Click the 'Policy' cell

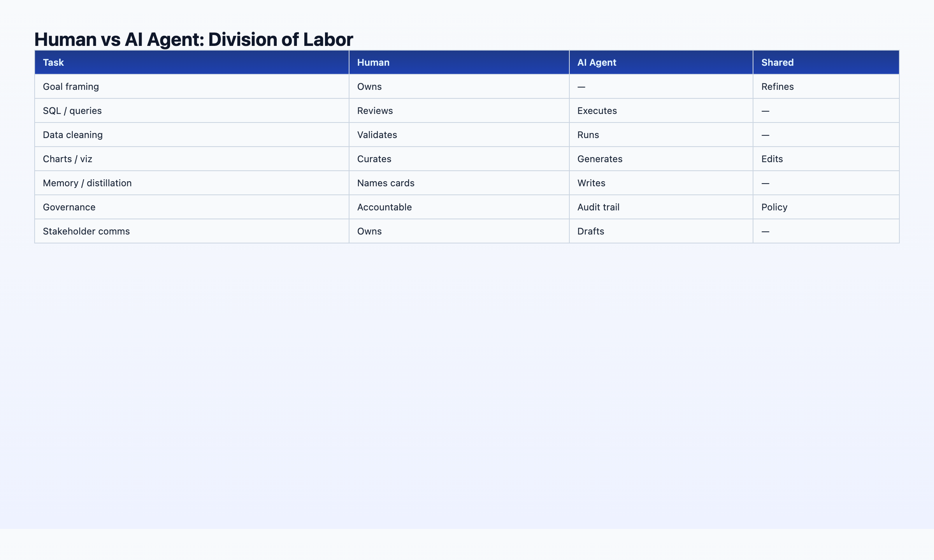(826, 207)
